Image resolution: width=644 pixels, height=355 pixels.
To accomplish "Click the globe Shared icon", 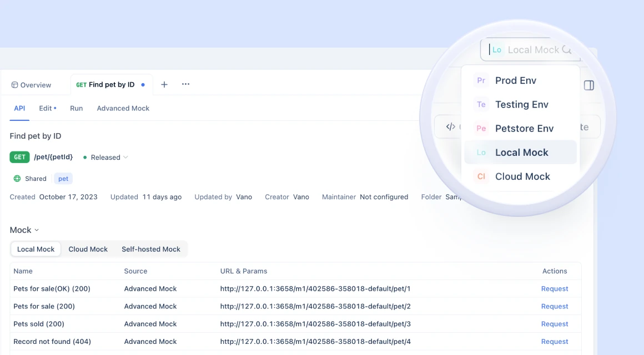I will pos(17,179).
